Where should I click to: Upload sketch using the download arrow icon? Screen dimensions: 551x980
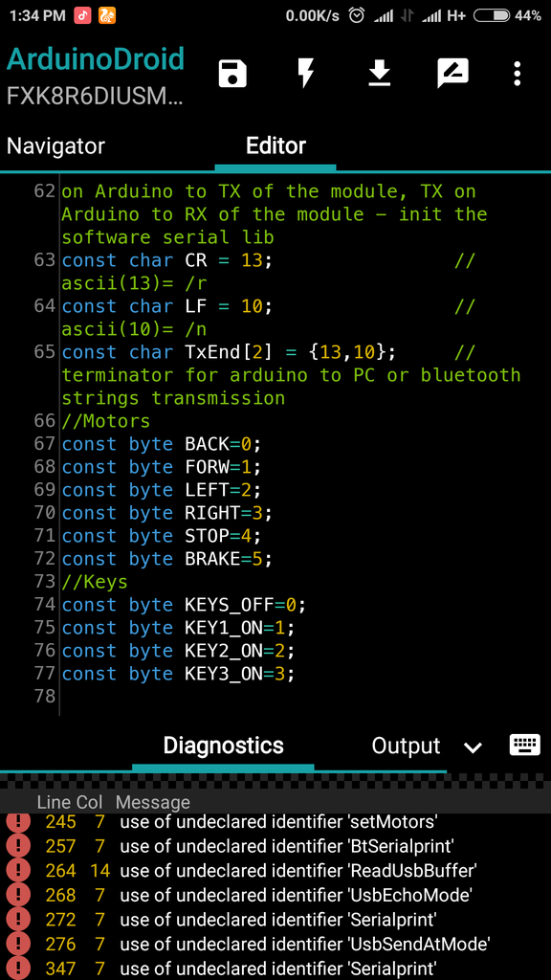click(x=379, y=75)
